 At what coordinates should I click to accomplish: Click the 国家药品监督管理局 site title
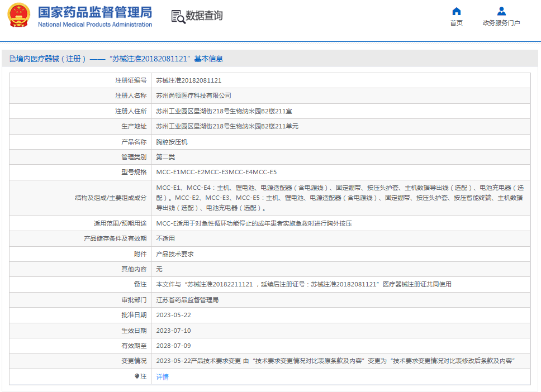click(94, 12)
